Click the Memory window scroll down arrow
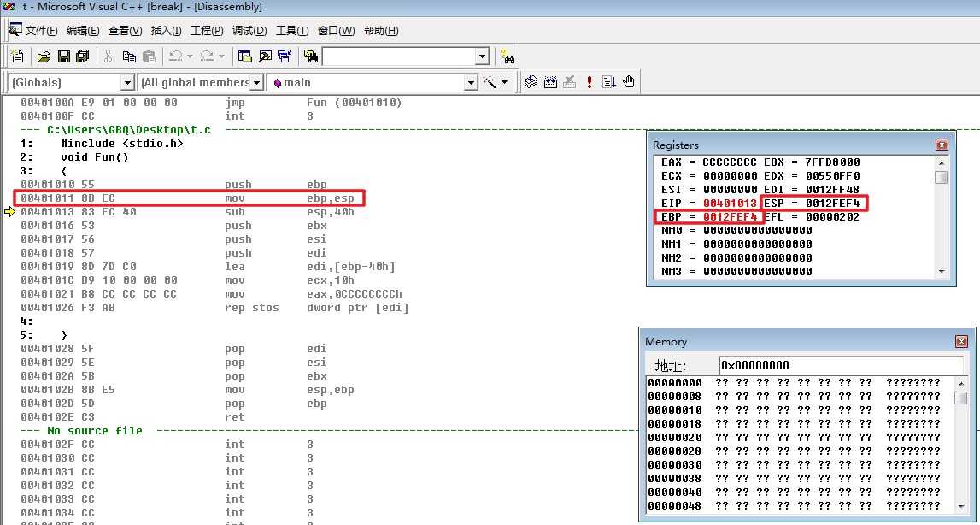 961,505
